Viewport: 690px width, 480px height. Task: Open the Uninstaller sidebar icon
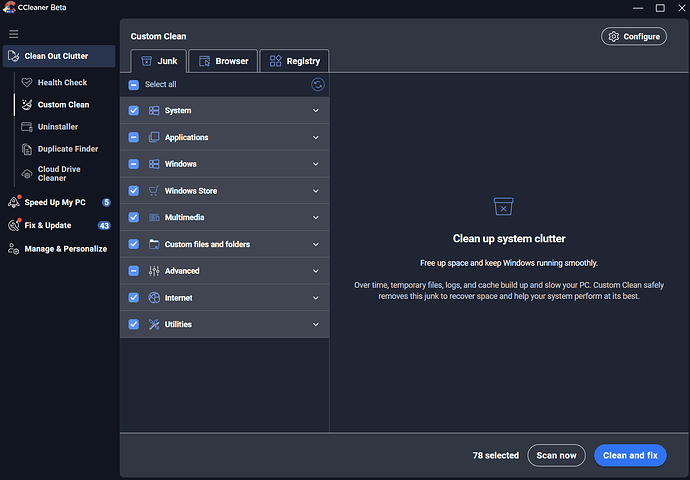point(27,127)
